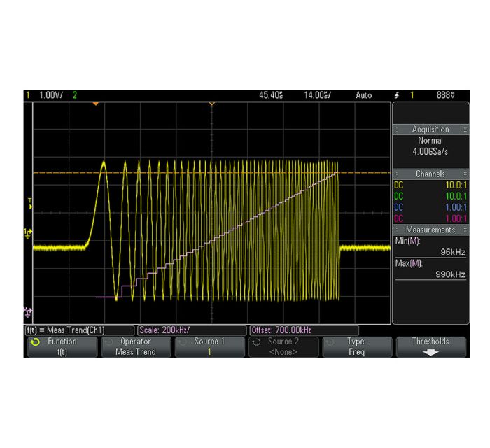Viewport: 490px width, 448px height.
Task: Select the grayed Source 2 None softkey
Action: coord(283,346)
